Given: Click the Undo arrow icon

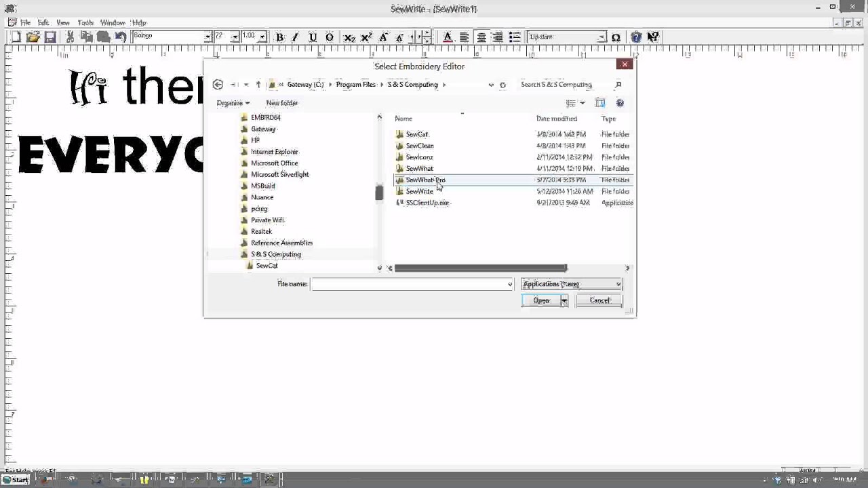Looking at the screenshot, I should [120, 37].
